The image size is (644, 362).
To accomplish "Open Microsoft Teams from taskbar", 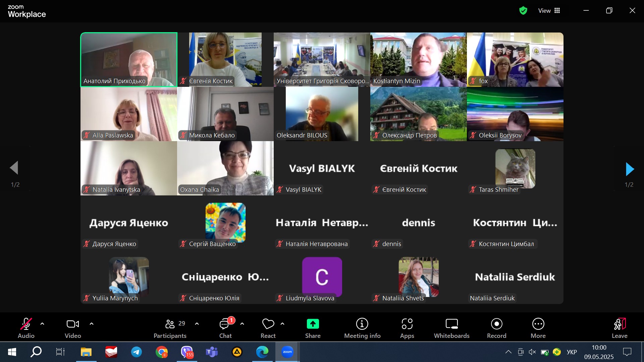I will click(x=212, y=352).
